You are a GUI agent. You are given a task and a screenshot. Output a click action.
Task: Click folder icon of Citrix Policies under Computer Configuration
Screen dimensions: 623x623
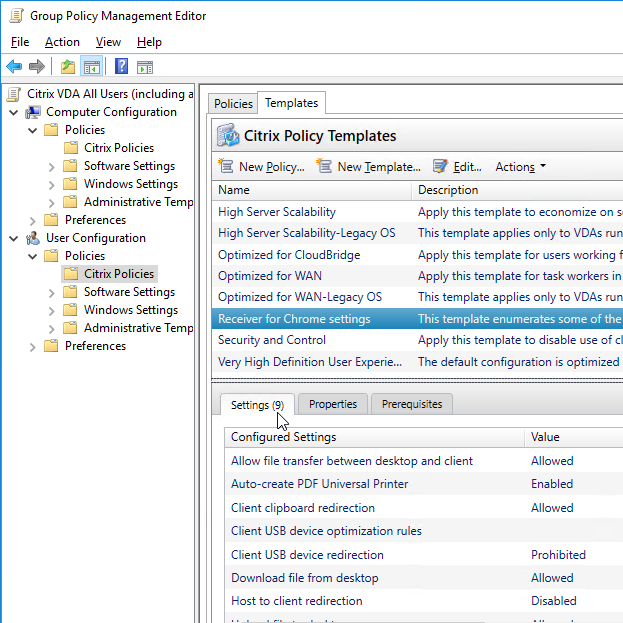(71, 148)
